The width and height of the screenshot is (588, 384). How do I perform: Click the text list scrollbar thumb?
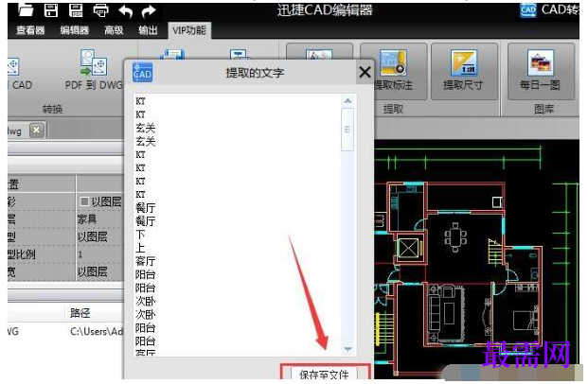347,130
